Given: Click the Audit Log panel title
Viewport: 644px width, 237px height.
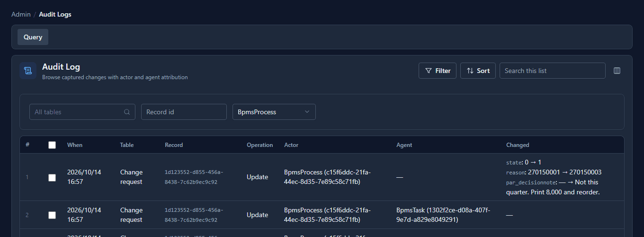Looking at the screenshot, I should 61,67.
